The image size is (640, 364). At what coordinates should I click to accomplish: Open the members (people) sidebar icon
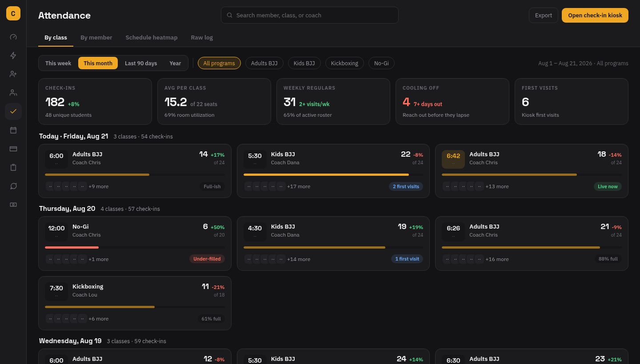pos(13,93)
